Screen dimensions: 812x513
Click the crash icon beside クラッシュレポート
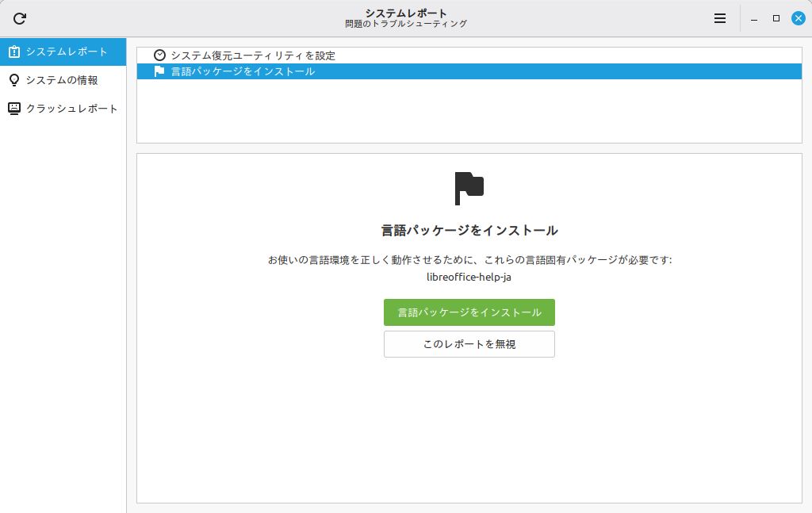coord(14,109)
